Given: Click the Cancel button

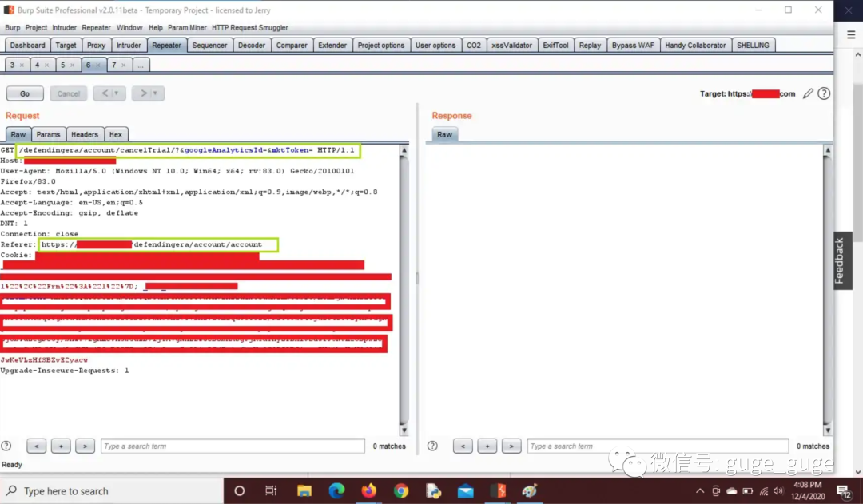Looking at the screenshot, I should 69,93.
